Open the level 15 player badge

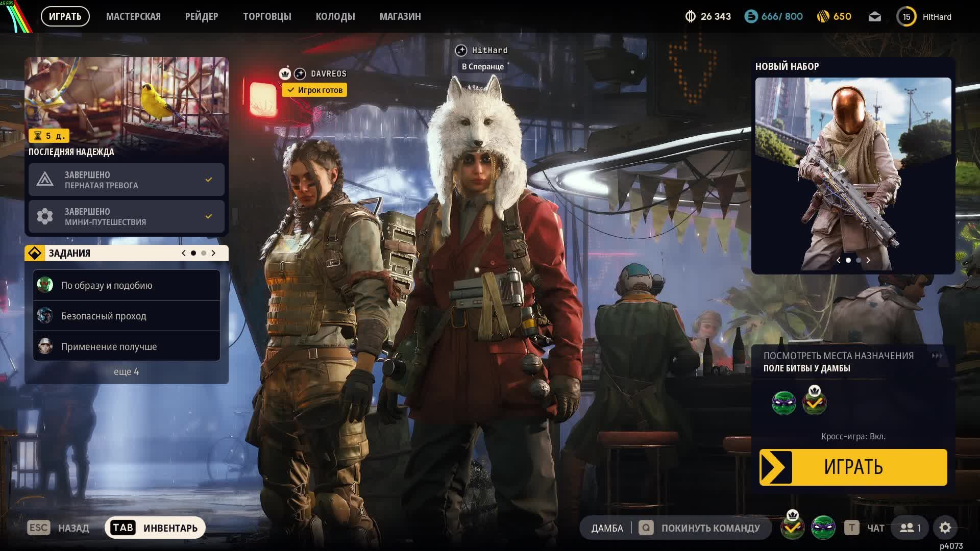pyautogui.click(x=906, y=17)
